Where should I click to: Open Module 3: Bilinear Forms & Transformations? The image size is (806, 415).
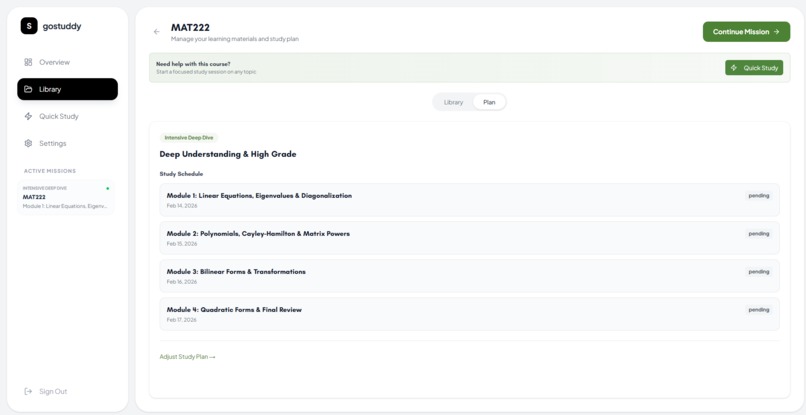point(469,276)
